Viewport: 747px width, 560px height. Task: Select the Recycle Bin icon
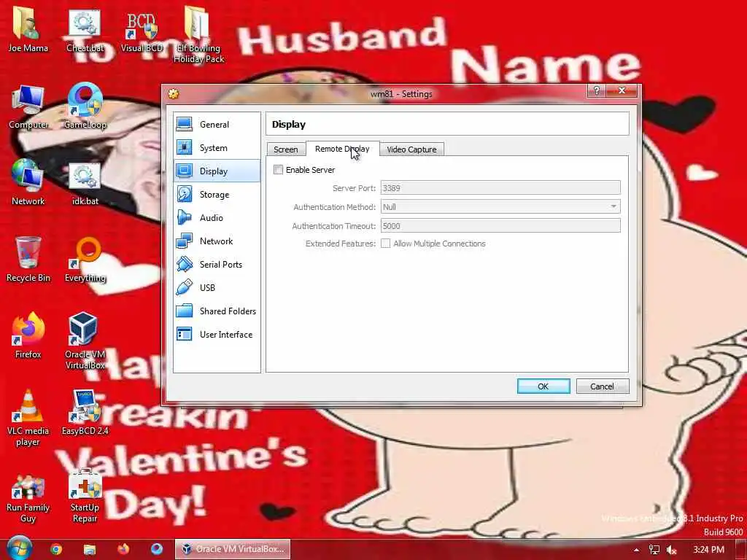pos(28,260)
